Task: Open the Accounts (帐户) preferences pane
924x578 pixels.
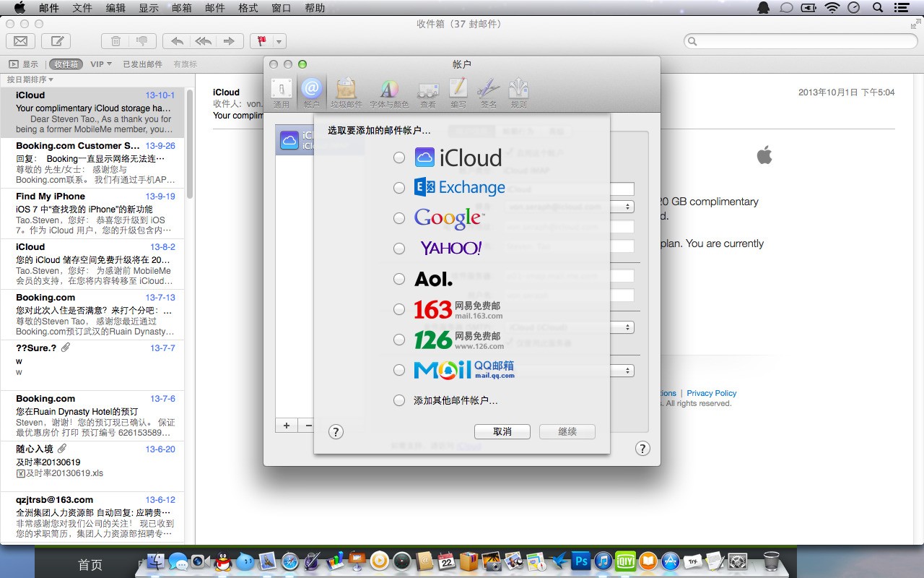Action: point(312,93)
